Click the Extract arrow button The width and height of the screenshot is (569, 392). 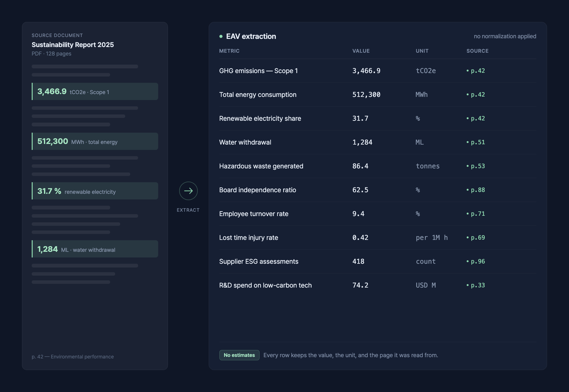click(x=188, y=191)
